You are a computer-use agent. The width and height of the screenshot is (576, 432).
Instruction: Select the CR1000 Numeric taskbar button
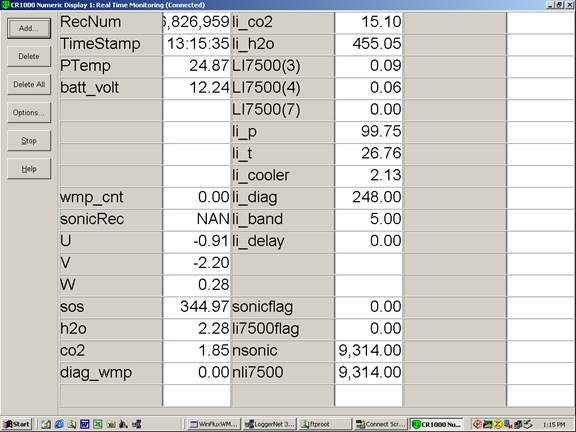pos(436,424)
